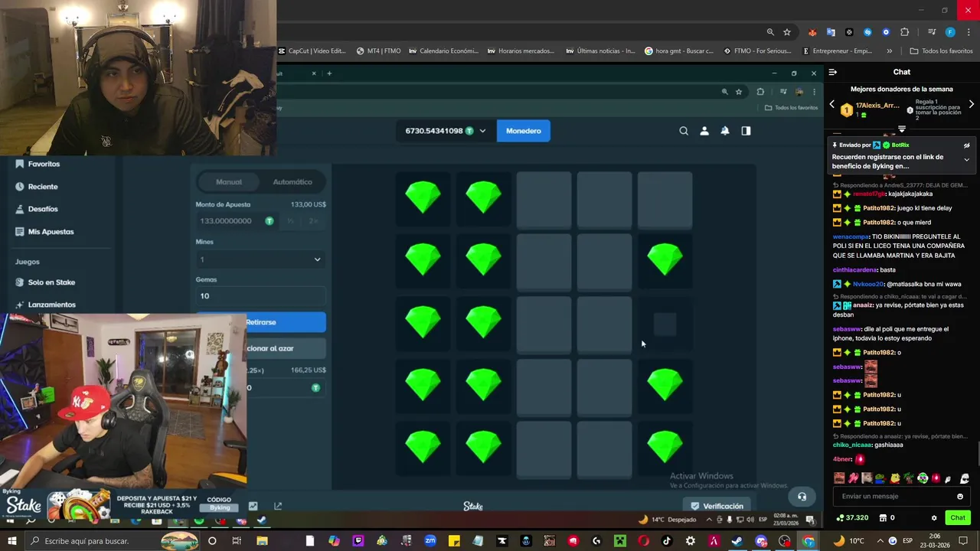Open the Google Translate extension icon
Image resolution: width=980 pixels, height=551 pixels.
tap(831, 32)
